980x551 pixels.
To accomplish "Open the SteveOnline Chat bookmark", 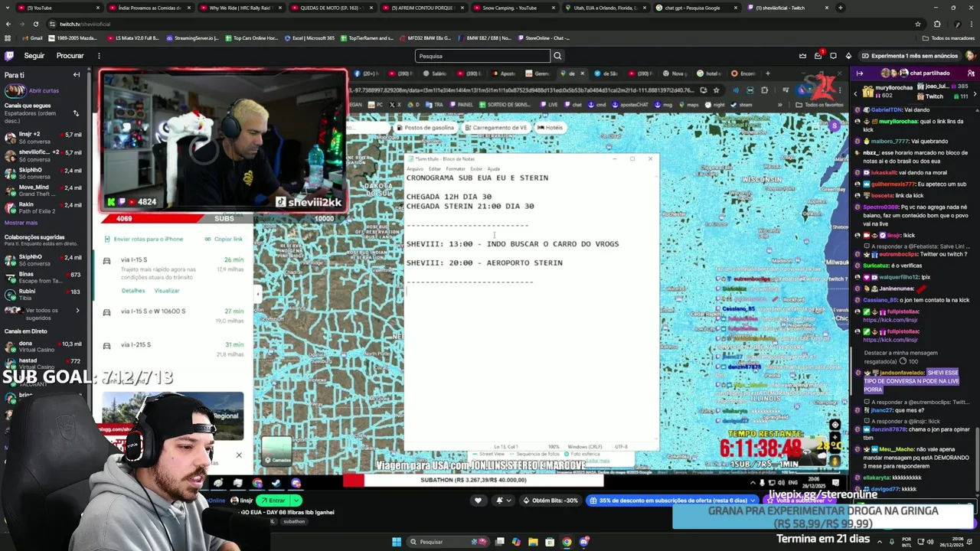I will pyautogui.click(x=545, y=38).
